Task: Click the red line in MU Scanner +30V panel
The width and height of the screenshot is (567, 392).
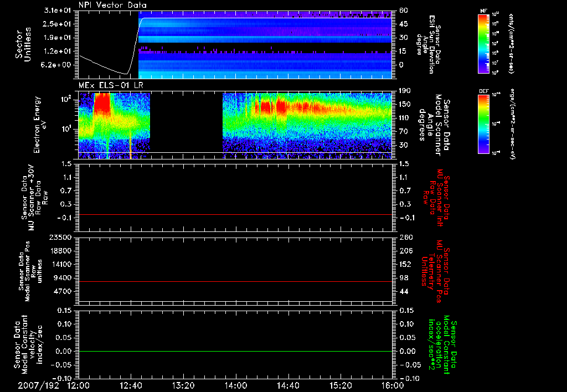Action: (x=235, y=214)
